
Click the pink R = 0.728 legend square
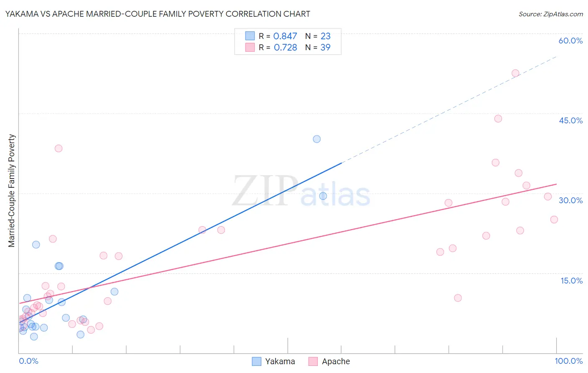(x=250, y=47)
